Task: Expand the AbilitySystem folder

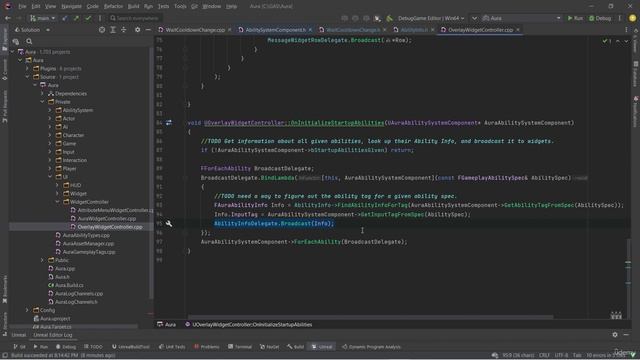Action: pos(50,110)
